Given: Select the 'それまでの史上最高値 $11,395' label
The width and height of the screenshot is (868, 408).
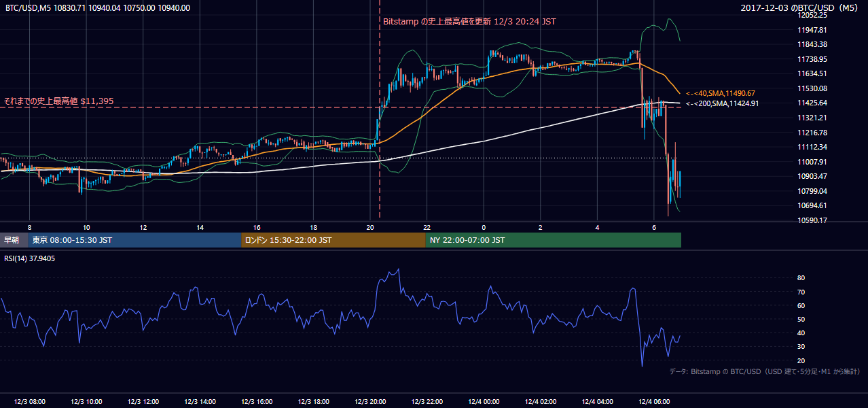Looking at the screenshot, I should (59, 101).
